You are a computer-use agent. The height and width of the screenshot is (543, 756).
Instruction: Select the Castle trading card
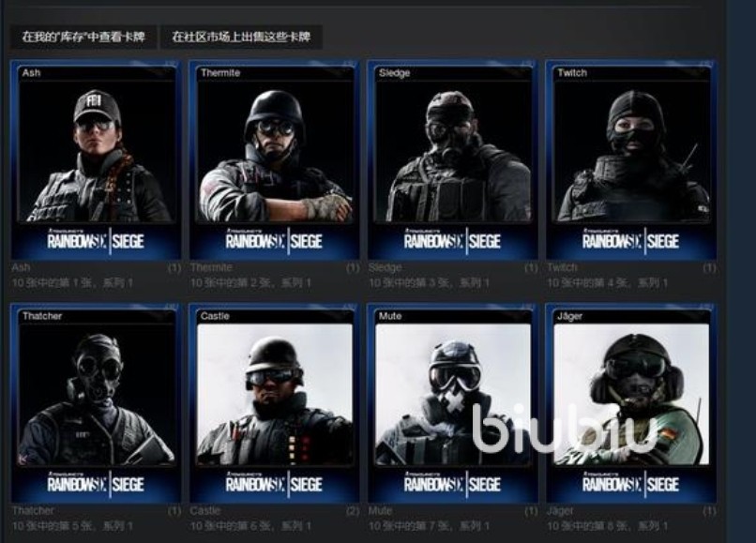274,403
